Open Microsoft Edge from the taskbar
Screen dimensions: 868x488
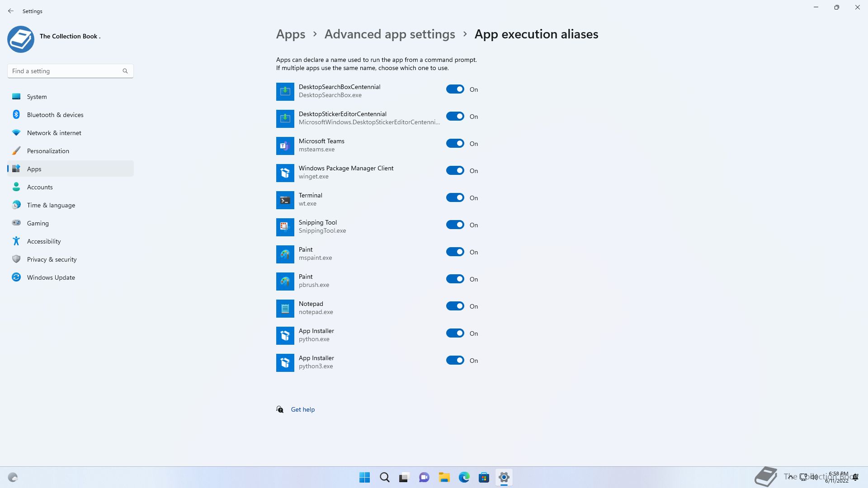coord(464,477)
